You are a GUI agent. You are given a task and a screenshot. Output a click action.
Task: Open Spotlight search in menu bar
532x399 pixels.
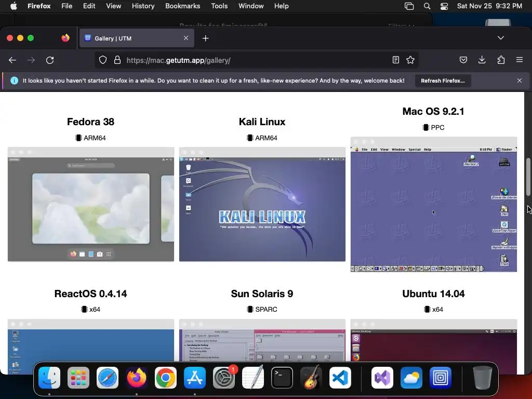tap(427, 6)
